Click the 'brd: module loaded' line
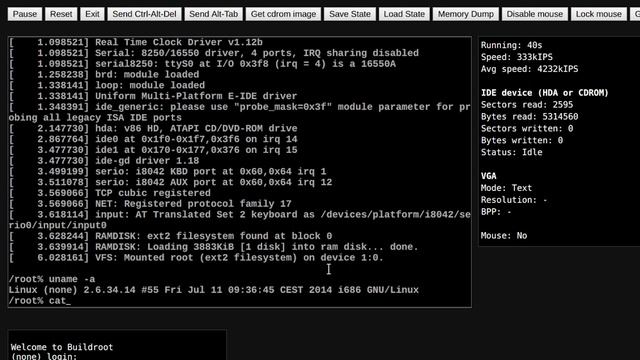Viewport: 640px width, 360px height. [x=104, y=75]
